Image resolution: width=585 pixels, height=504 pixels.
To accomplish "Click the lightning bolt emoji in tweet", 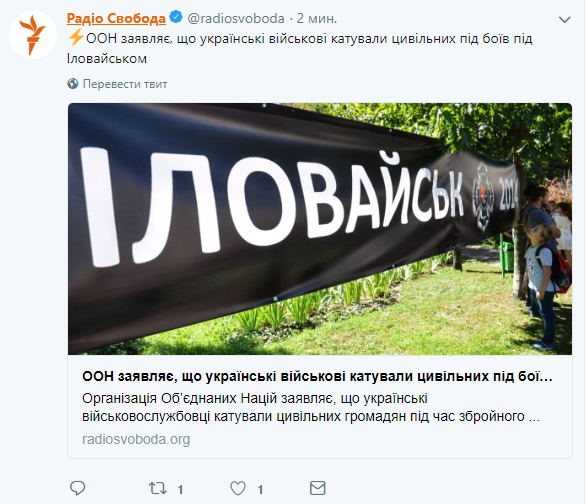I will pos(76,38).
